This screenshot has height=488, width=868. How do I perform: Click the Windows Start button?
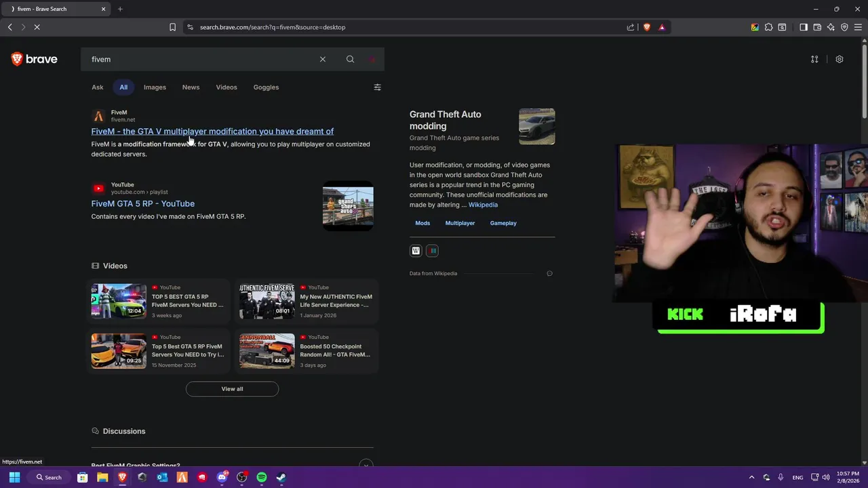(14, 477)
